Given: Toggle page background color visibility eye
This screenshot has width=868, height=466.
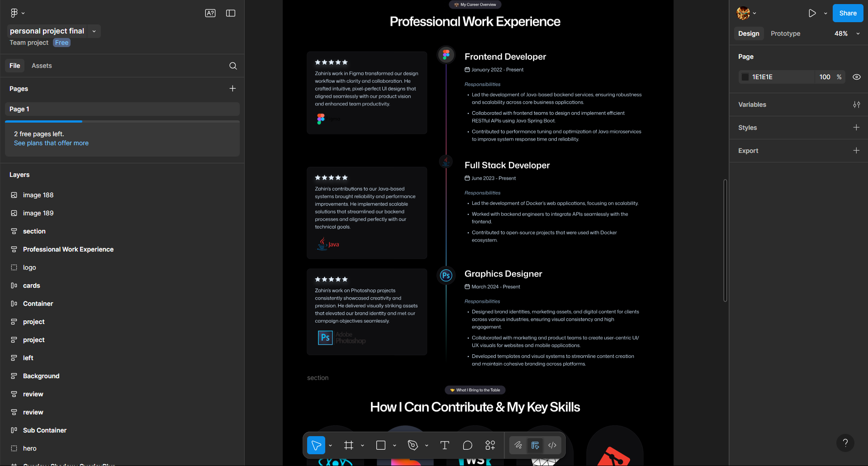Looking at the screenshot, I should [x=857, y=77].
